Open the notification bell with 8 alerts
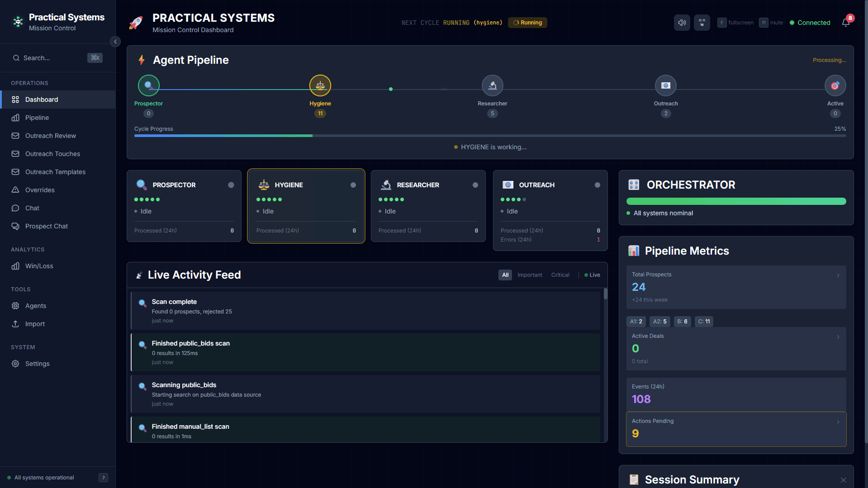The width and height of the screenshot is (868, 488). (x=846, y=23)
